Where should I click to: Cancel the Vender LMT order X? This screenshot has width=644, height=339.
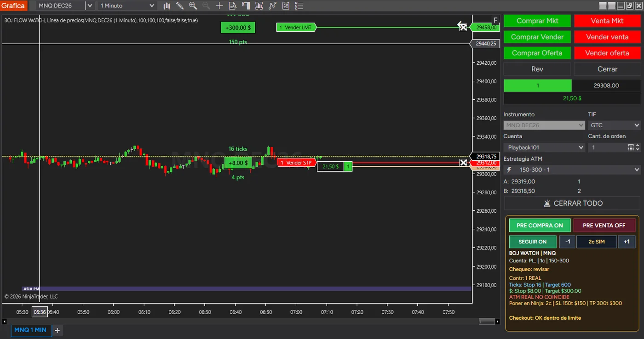click(x=463, y=28)
